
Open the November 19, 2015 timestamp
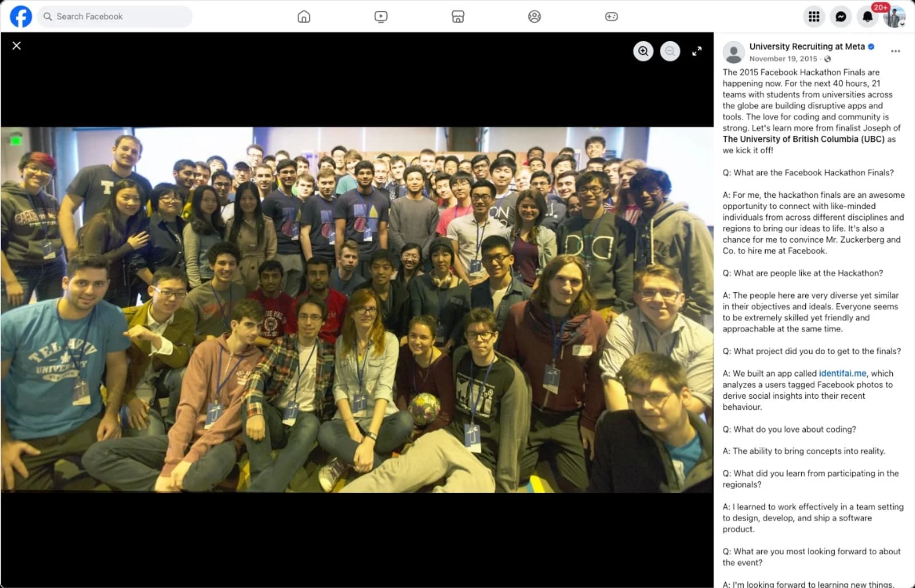coord(783,59)
